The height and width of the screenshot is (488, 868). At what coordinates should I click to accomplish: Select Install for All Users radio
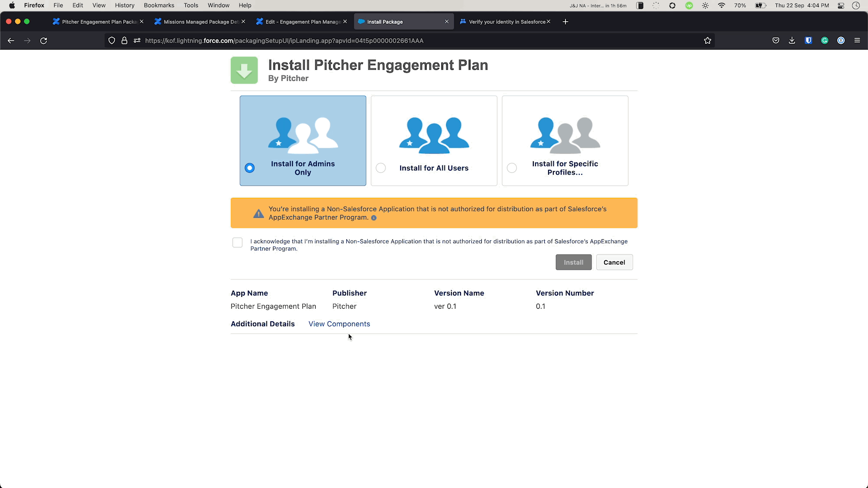click(x=381, y=168)
